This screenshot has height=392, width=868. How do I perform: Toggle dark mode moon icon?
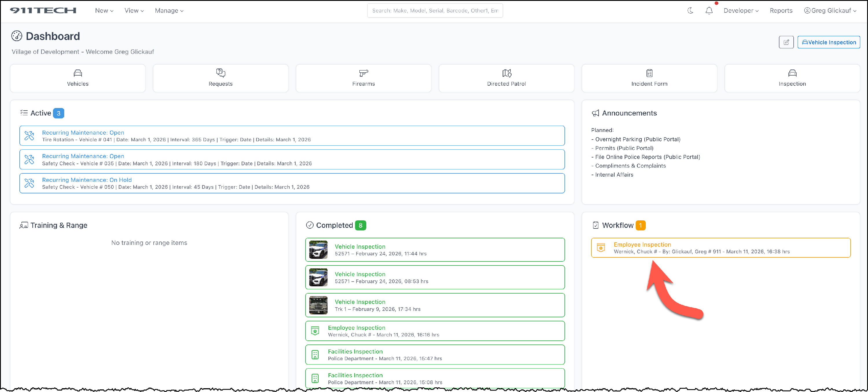[690, 10]
